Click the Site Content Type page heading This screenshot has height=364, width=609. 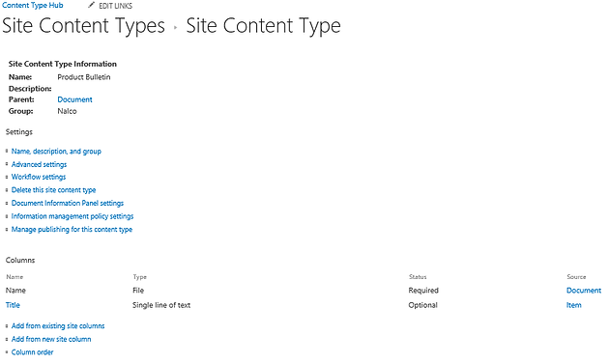pos(263,26)
